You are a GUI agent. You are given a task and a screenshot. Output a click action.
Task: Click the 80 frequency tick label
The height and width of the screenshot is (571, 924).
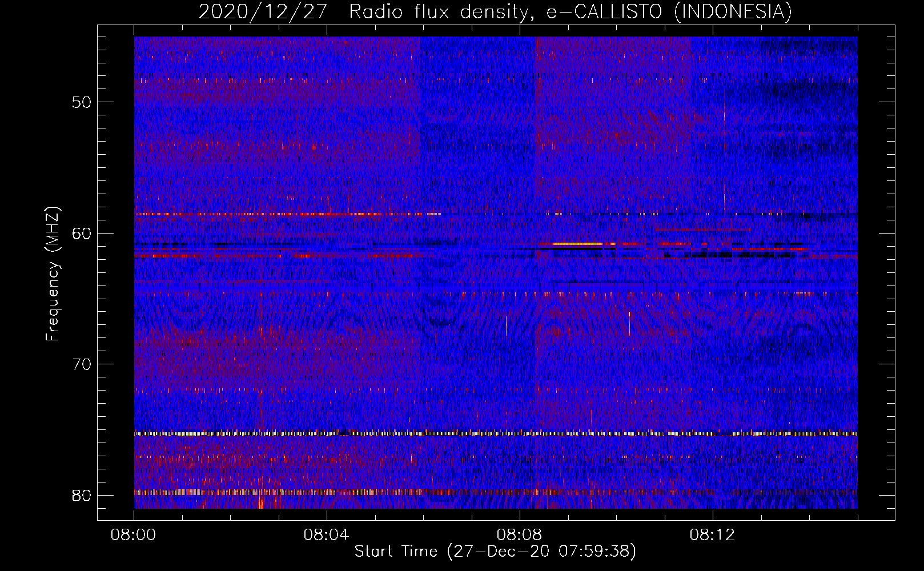pyautogui.click(x=82, y=495)
